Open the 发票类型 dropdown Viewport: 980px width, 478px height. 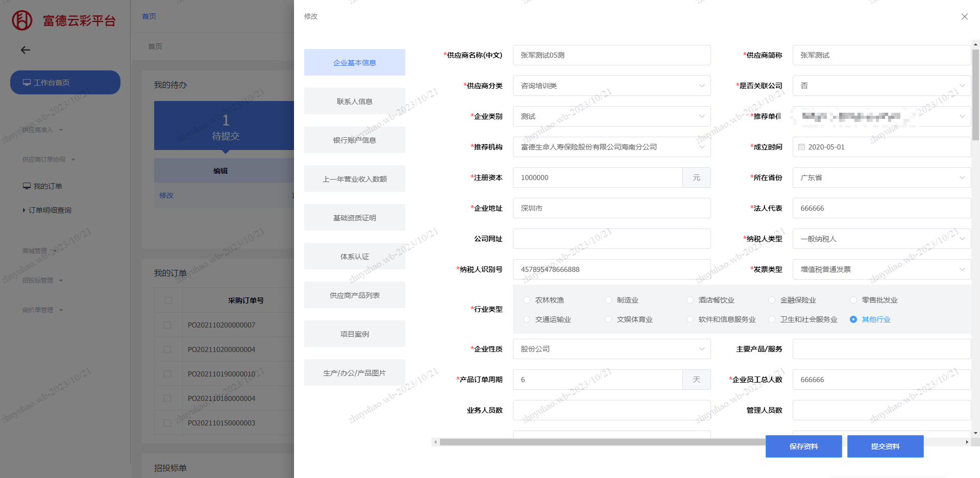[881, 269]
